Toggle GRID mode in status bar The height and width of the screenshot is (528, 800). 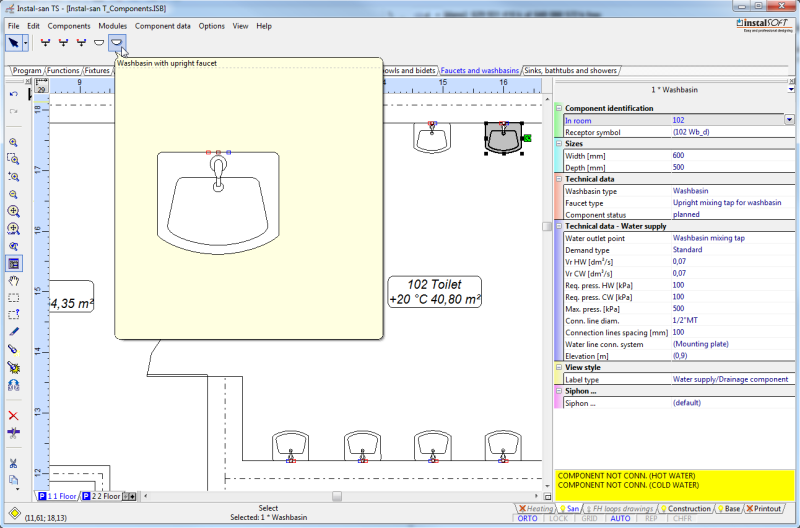[589, 518]
